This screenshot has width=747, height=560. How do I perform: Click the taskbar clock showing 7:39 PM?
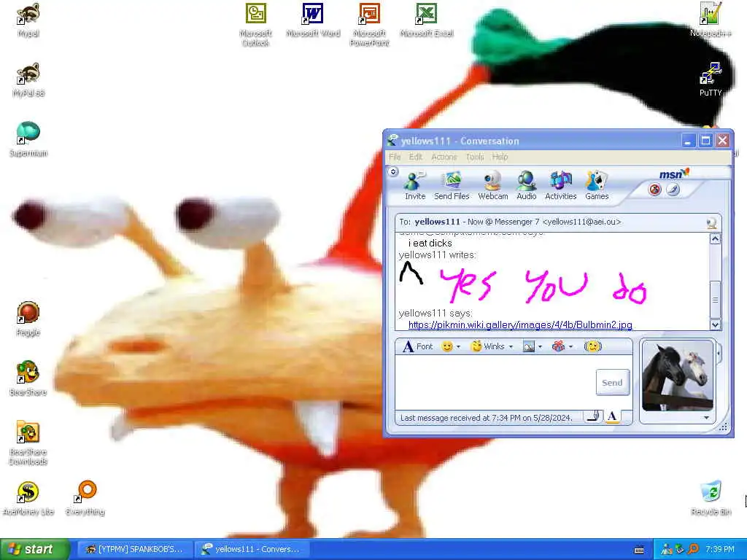[720, 550]
